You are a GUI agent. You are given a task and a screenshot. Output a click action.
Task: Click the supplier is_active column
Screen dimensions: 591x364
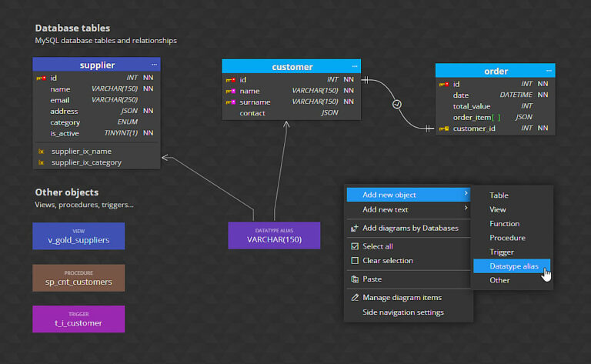pos(96,133)
